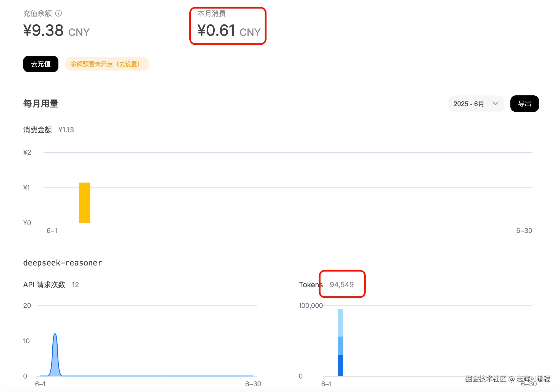Viewport: 560px width, 392px height.
Task: Click the middle blue token bar segment
Action: [x=340, y=346]
